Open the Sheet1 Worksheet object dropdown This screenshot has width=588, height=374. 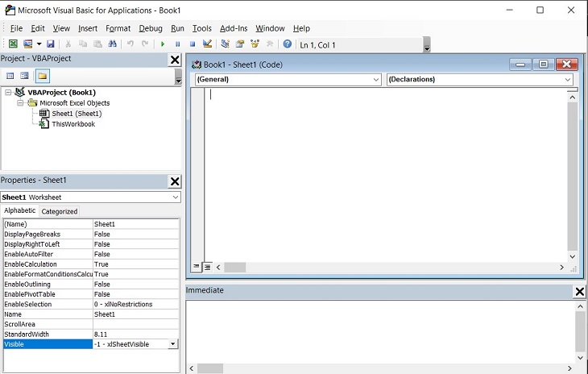(176, 197)
